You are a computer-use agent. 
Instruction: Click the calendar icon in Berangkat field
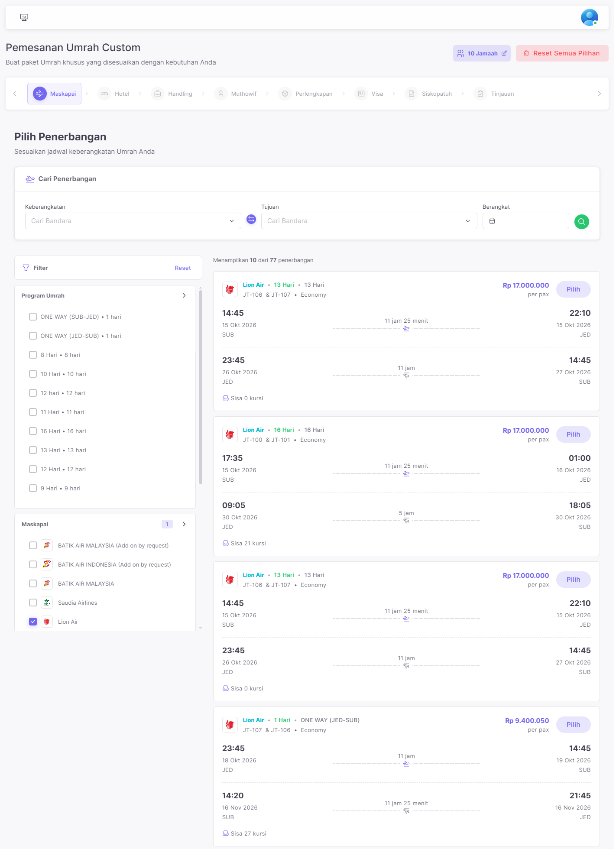492,221
